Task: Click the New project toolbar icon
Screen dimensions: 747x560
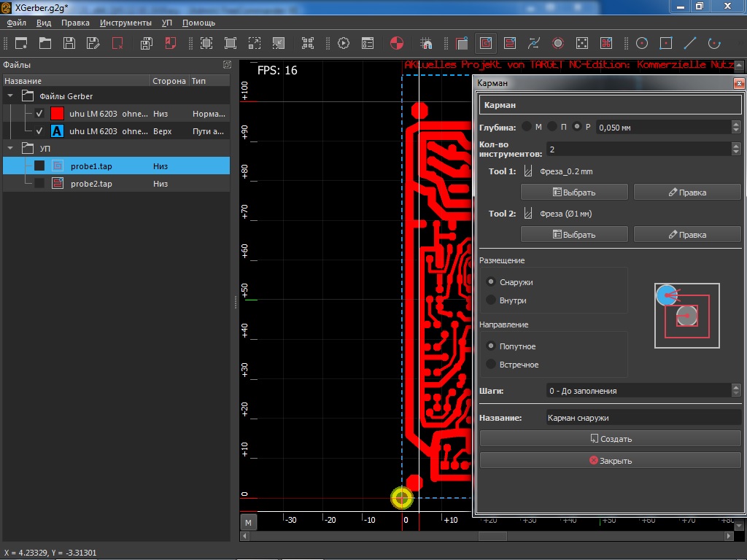Action: coord(21,43)
